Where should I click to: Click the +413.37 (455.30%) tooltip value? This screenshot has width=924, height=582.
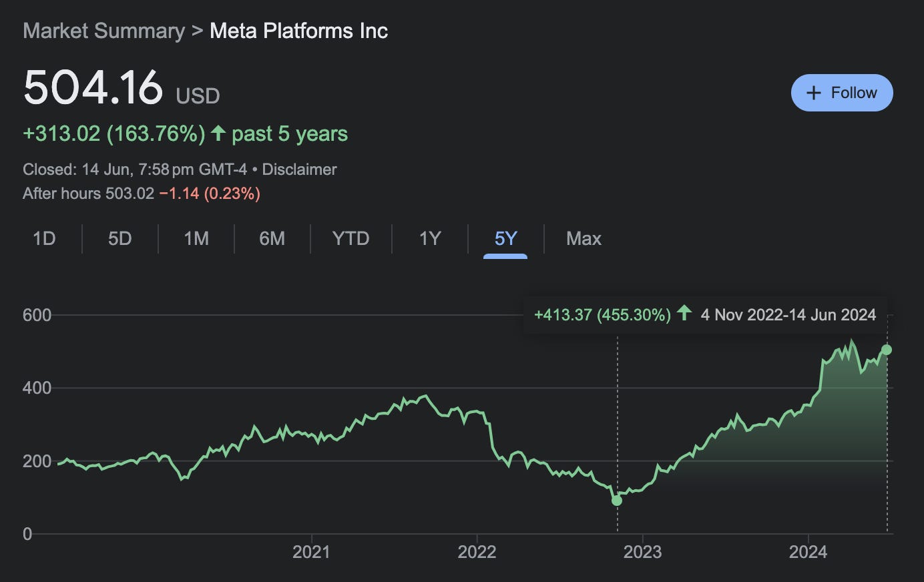(602, 315)
